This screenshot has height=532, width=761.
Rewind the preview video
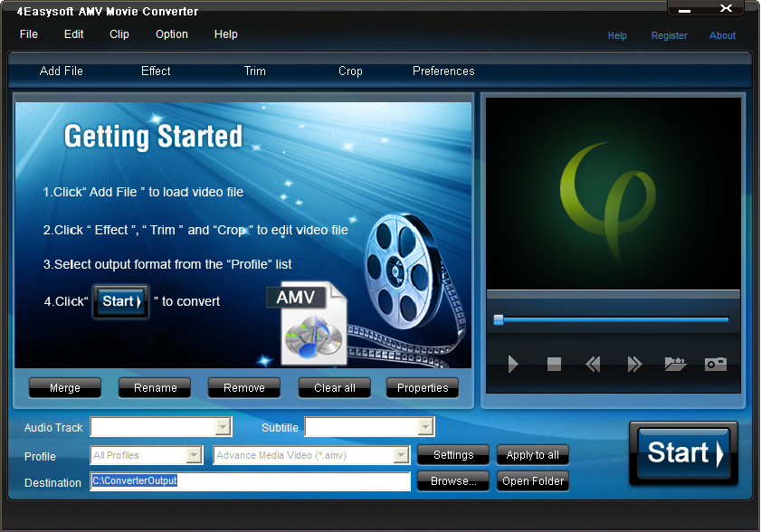593,364
